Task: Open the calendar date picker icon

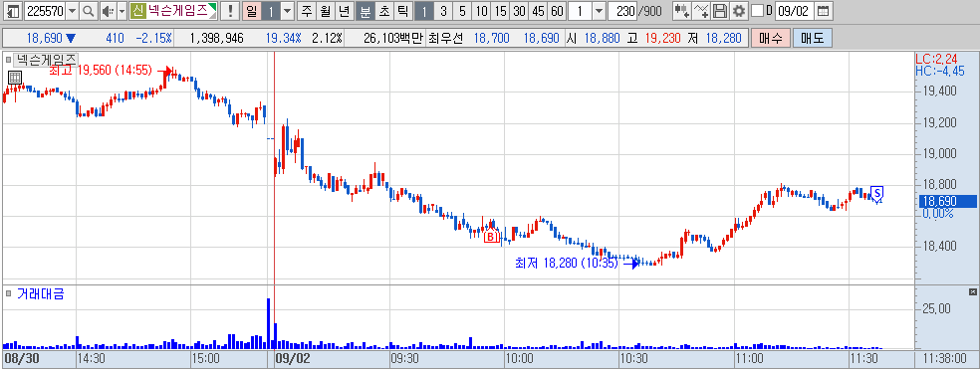Action: (x=824, y=11)
